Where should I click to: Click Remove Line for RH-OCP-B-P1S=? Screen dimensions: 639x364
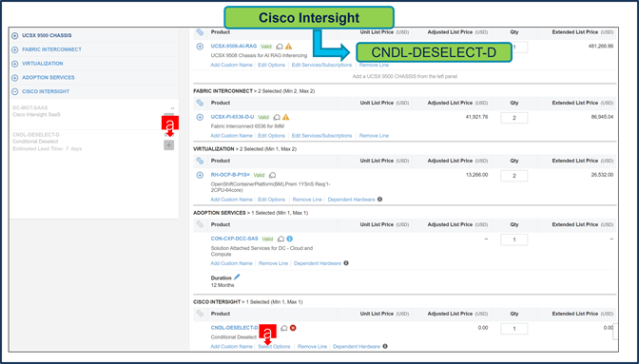307,200
